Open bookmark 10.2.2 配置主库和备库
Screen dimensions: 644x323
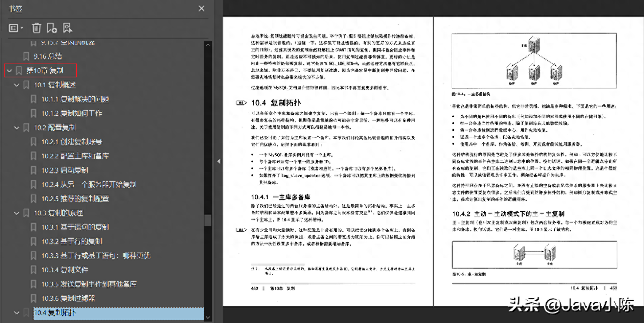pos(75,156)
